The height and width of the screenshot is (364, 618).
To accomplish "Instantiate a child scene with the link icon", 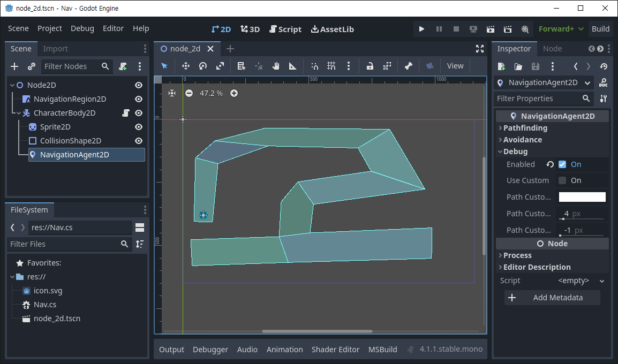I will coord(32,66).
